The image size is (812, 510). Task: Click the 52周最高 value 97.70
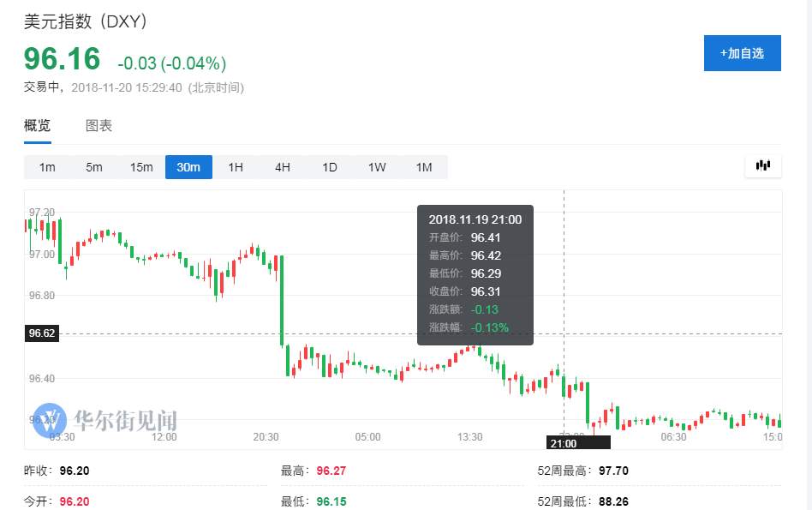(x=613, y=471)
